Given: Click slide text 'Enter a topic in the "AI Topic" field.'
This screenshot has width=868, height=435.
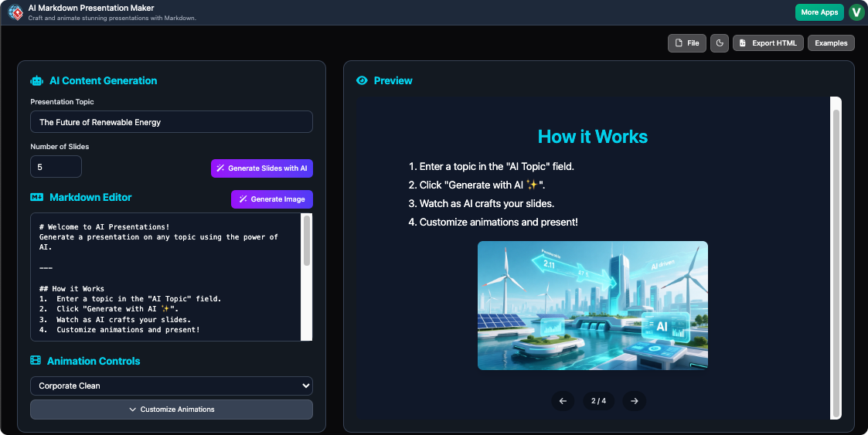Looking at the screenshot, I should coord(496,167).
